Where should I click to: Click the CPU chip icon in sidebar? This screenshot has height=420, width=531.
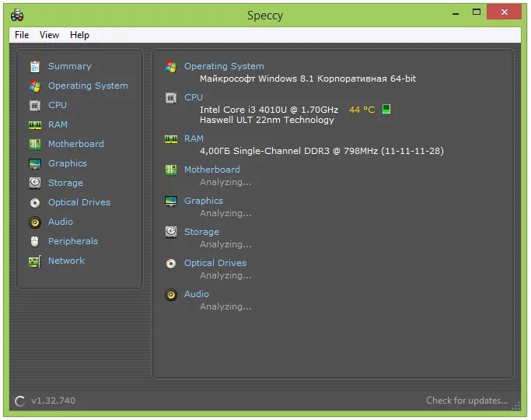(x=35, y=105)
